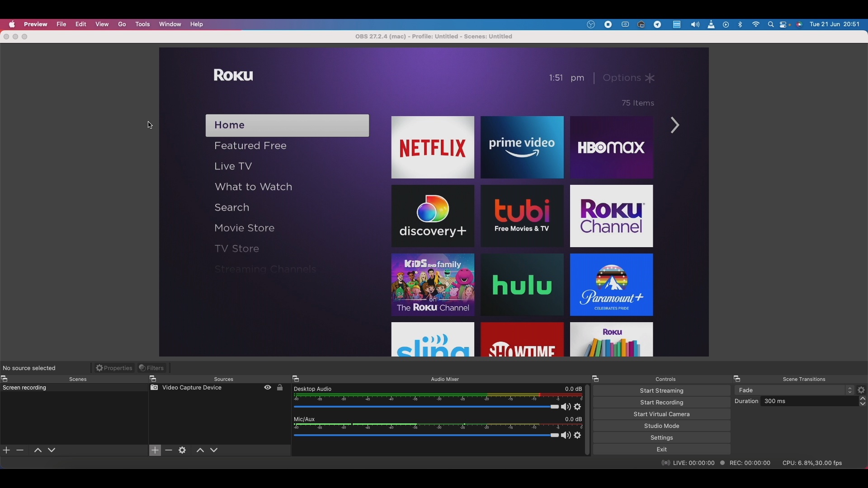The width and height of the screenshot is (868, 488).
Task: Click the Hulu tile in preview
Action: click(x=522, y=285)
